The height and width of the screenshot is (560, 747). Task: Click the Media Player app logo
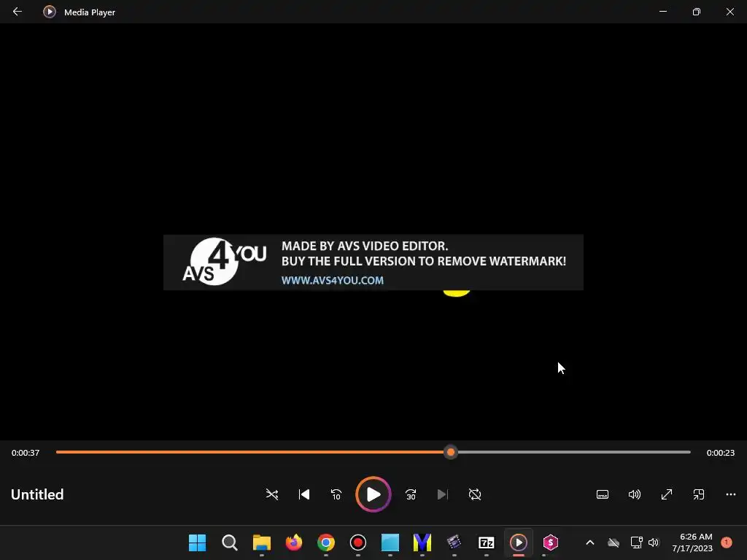coord(50,12)
